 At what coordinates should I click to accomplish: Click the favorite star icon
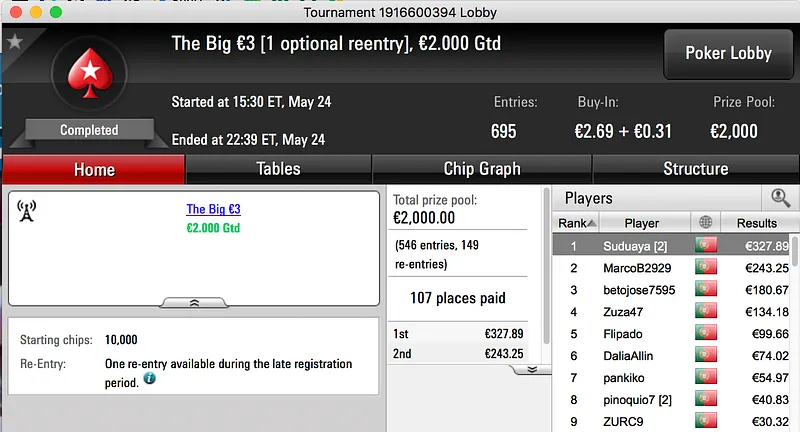(15, 42)
